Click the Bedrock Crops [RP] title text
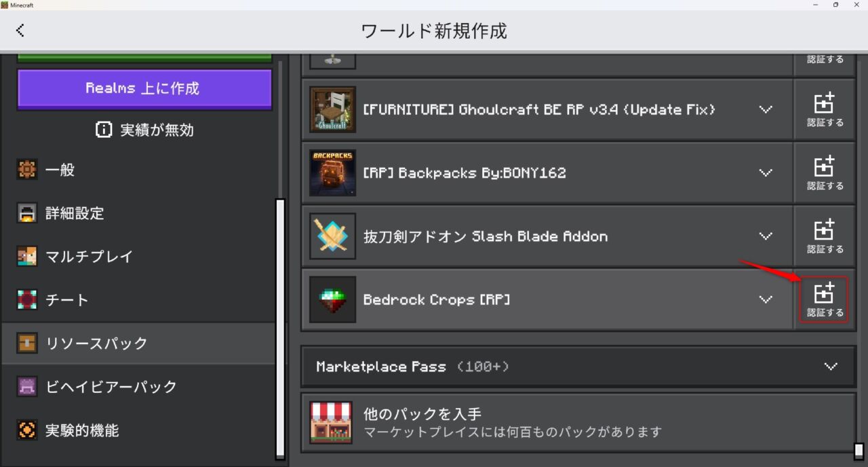 tap(437, 299)
